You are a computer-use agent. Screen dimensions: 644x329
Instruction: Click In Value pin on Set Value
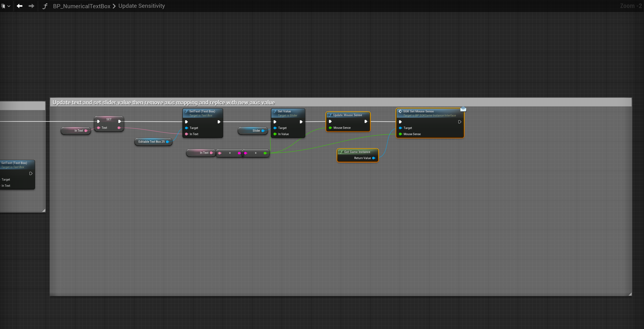[x=275, y=134]
